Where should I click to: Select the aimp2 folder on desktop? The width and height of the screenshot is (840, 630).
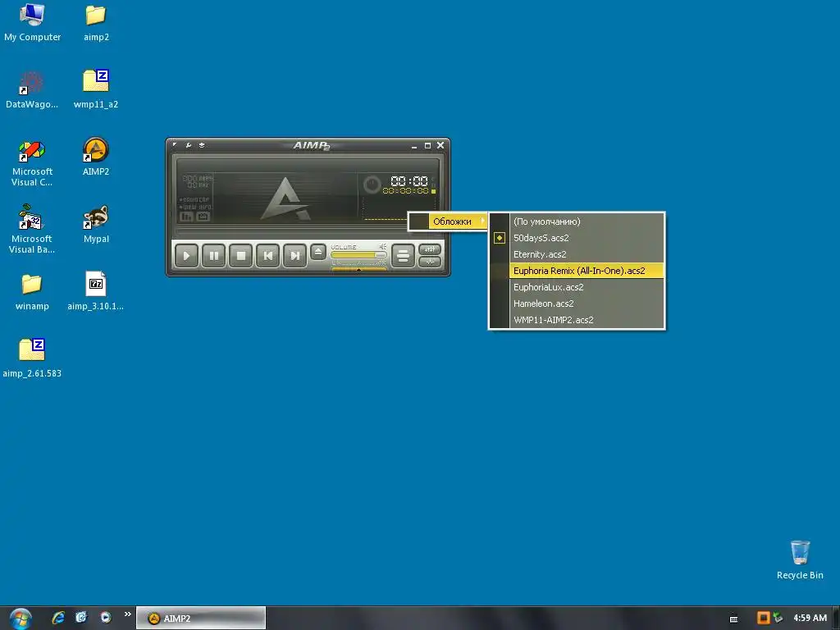(96, 22)
